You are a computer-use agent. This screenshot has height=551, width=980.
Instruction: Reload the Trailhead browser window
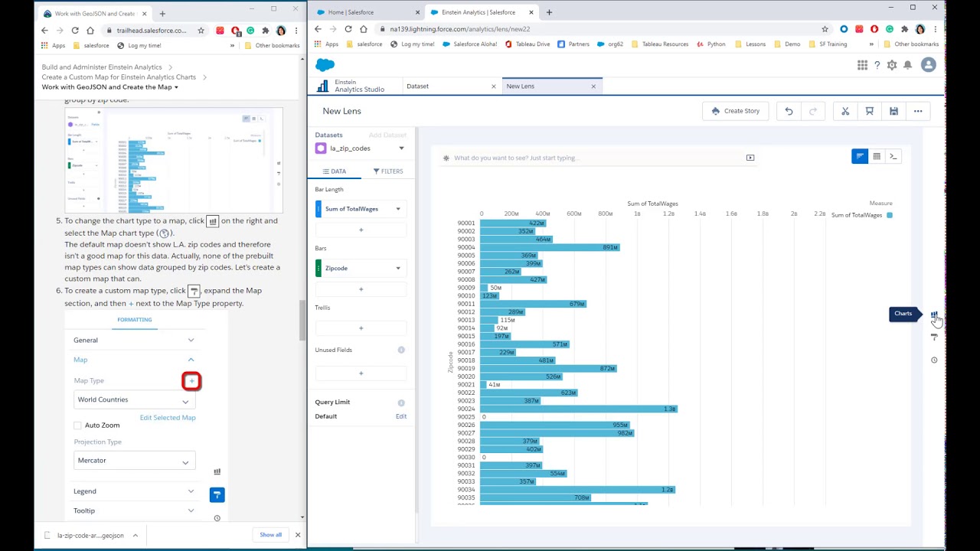point(75,31)
